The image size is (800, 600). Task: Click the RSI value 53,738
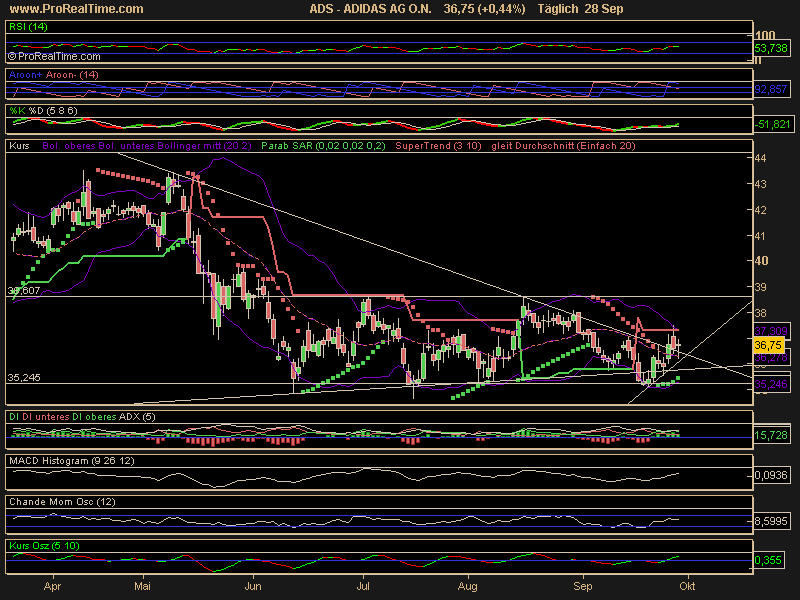(771, 48)
